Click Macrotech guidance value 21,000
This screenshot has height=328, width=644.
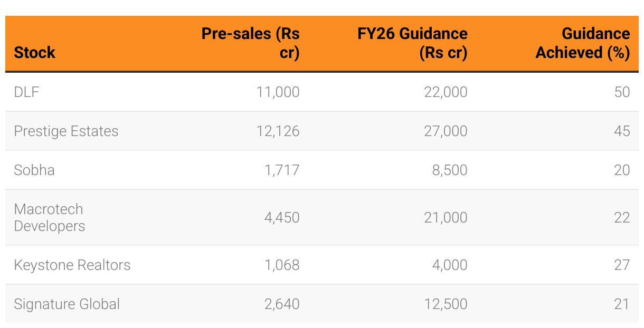click(446, 217)
